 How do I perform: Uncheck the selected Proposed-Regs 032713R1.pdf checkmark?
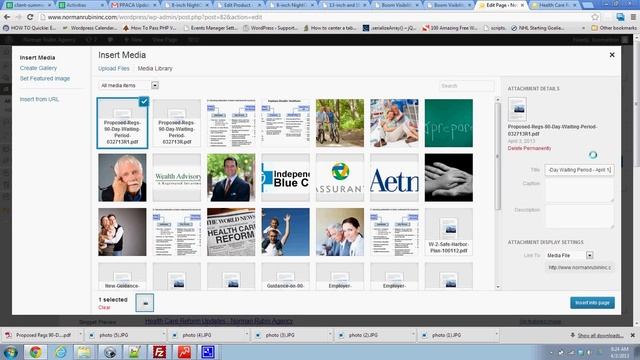coord(144,102)
